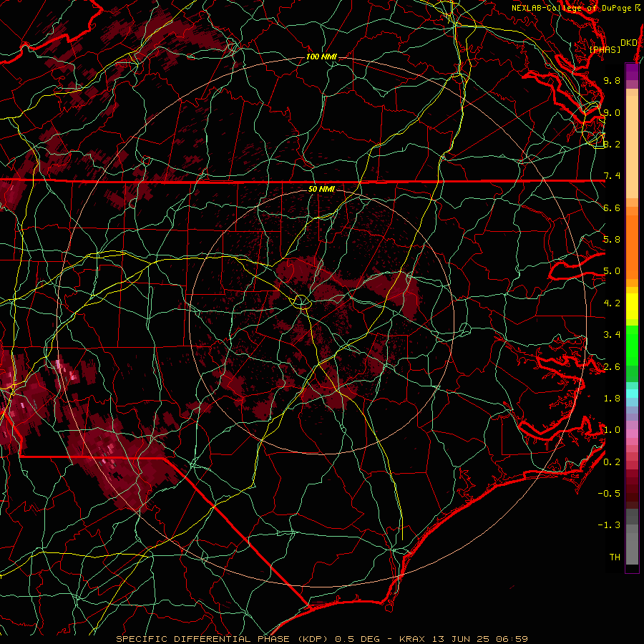Click the KRAX radar site circle at map center
This screenshot has height=644, width=644.
click(301, 302)
